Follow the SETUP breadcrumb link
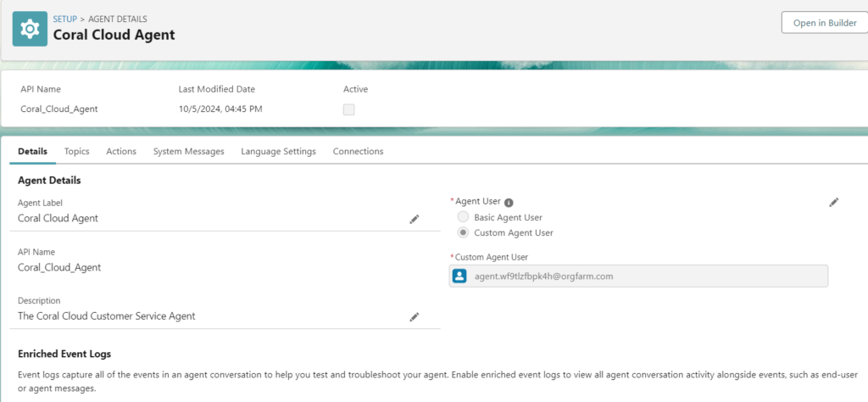The height and width of the screenshot is (402, 868). [64, 19]
